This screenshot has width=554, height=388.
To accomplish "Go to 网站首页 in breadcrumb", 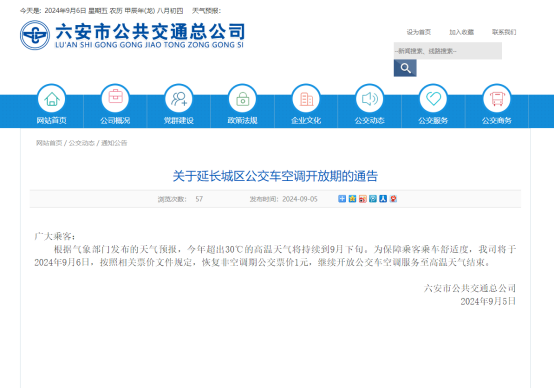I will (49, 143).
